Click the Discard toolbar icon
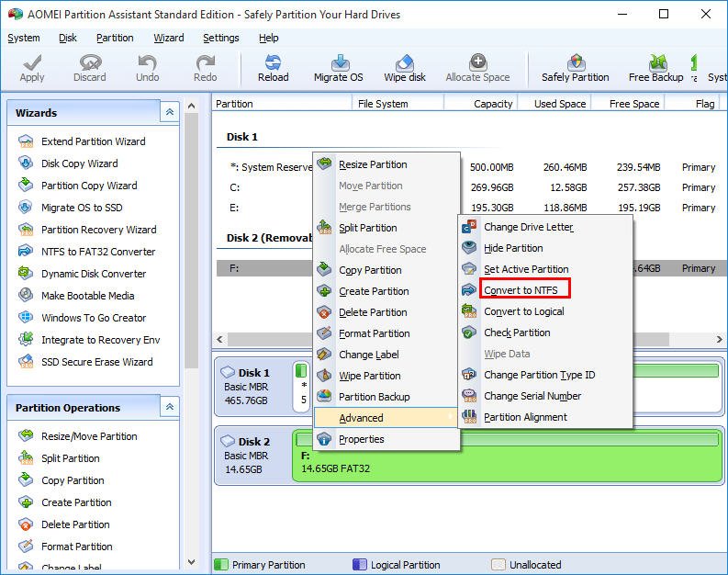This screenshot has width=728, height=575. click(x=90, y=68)
